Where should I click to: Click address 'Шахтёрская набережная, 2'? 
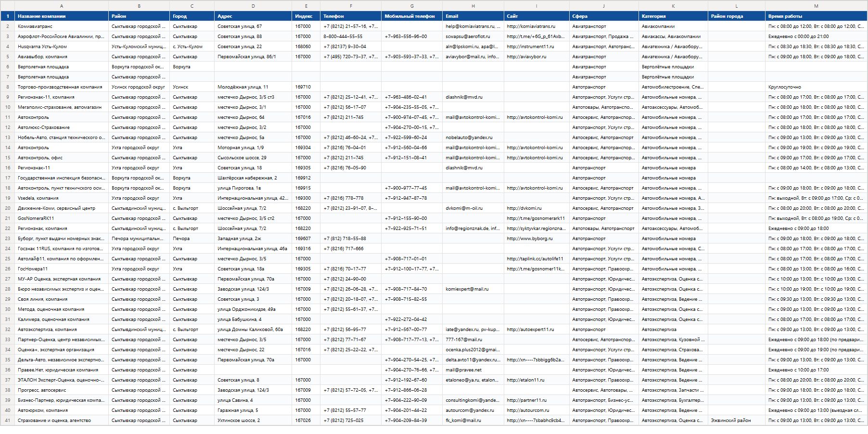pos(253,178)
